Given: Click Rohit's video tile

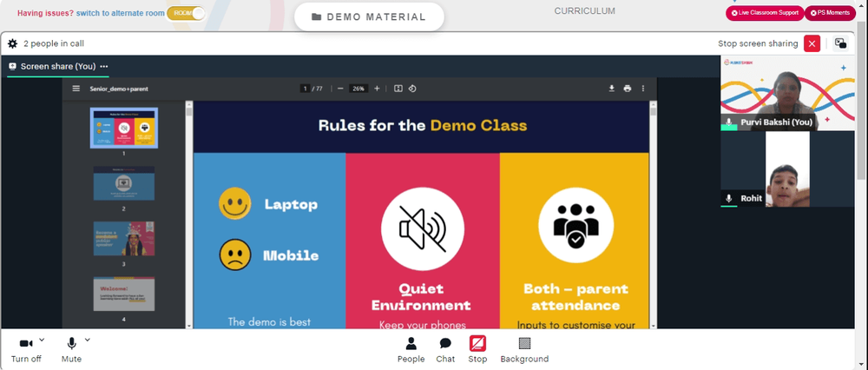Looking at the screenshot, I should click(x=788, y=169).
